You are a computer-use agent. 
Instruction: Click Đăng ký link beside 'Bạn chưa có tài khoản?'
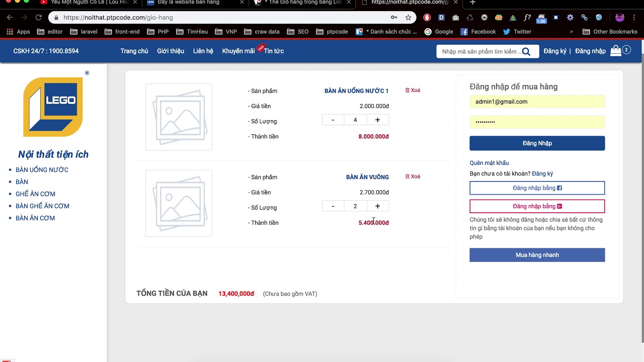[542, 174]
